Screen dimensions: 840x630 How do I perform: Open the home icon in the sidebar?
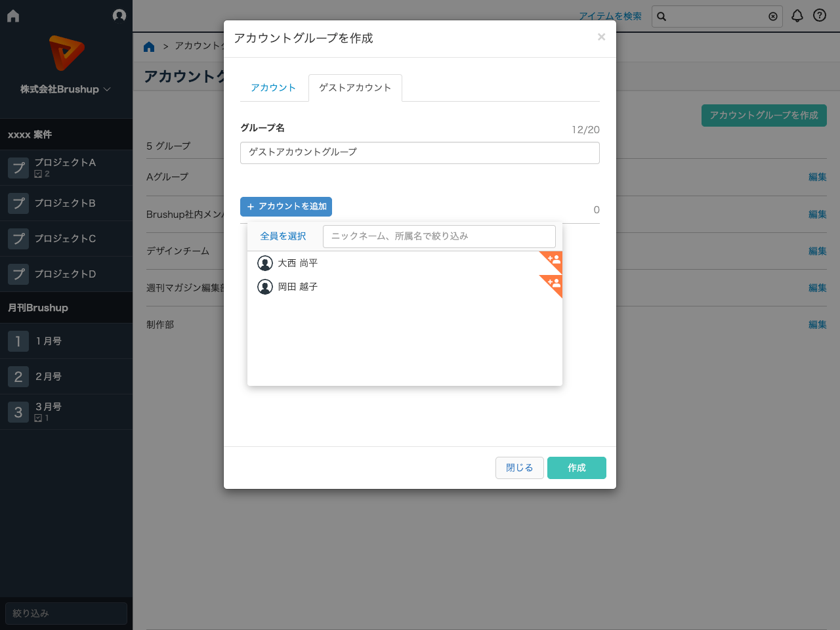[13, 16]
